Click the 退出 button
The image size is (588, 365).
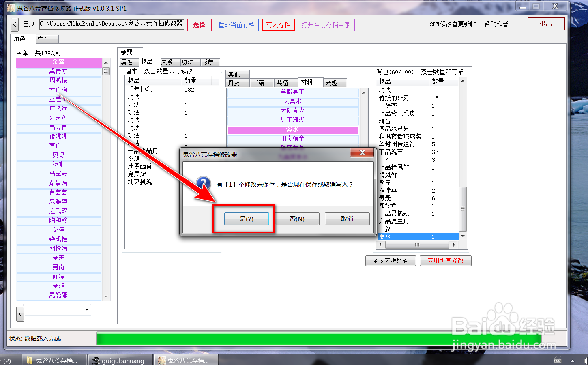[x=546, y=24]
